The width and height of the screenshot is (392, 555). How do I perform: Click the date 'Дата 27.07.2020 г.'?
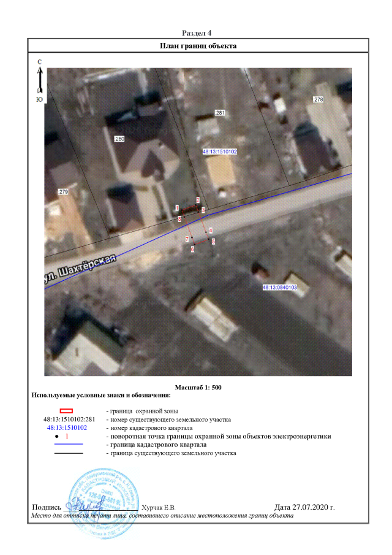tap(304, 507)
